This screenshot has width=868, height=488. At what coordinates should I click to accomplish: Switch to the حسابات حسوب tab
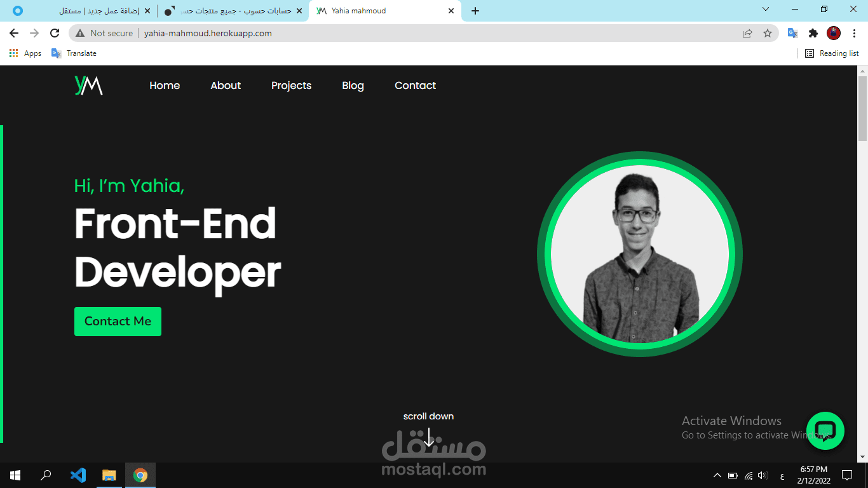[x=233, y=11]
